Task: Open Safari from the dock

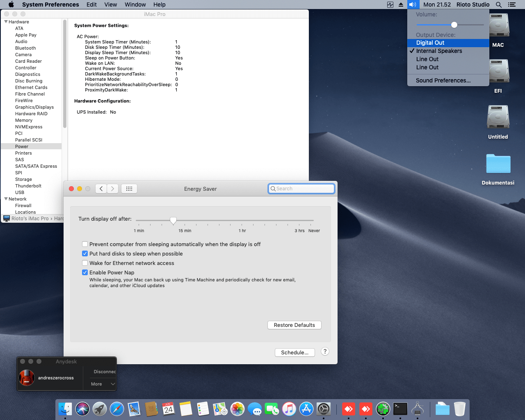Action: pyautogui.click(x=117, y=409)
